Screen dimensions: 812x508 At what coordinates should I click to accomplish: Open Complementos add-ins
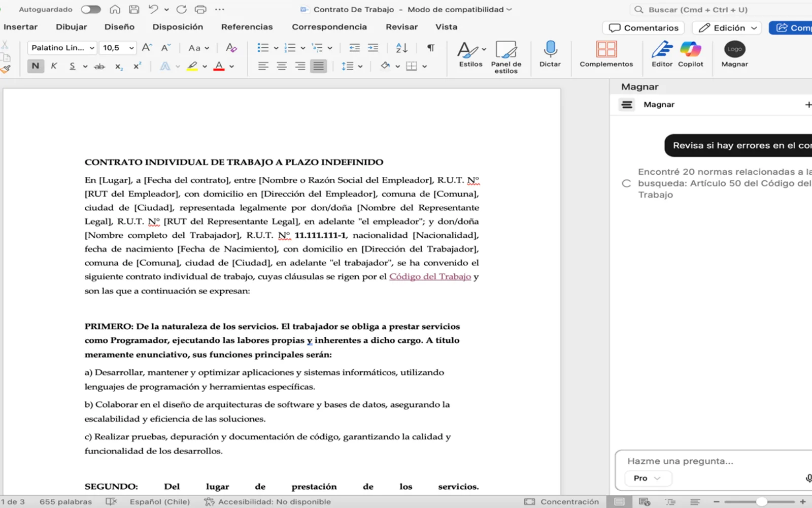606,54
